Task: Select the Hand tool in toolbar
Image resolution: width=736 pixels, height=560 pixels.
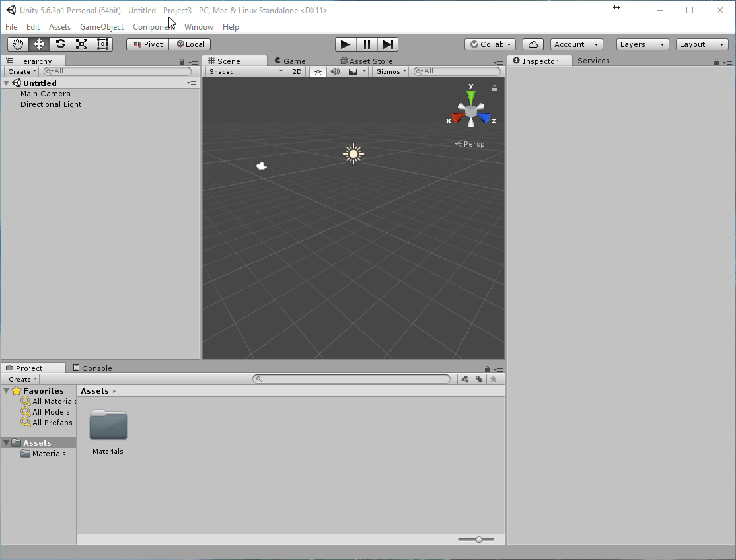Action: [x=18, y=44]
